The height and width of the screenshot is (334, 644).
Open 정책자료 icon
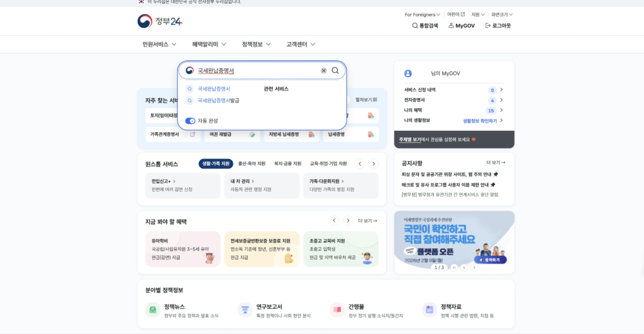tap(429, 309)
